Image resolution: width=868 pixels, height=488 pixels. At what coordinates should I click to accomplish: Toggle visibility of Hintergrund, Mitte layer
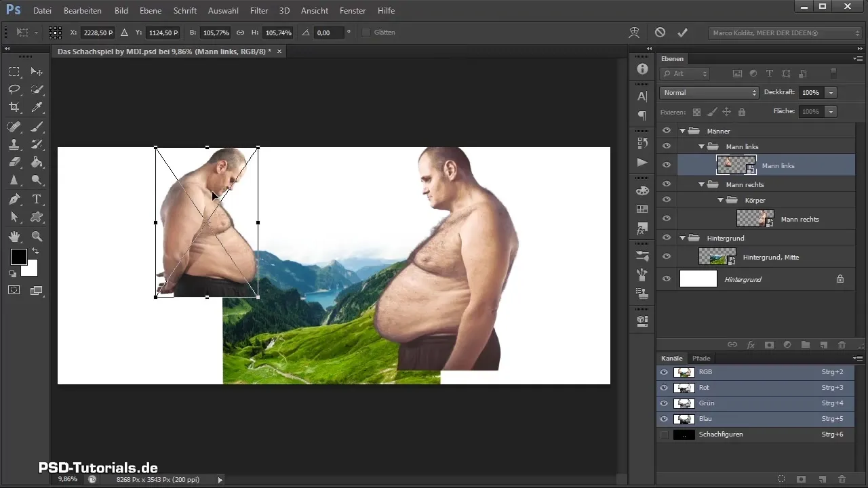667,257
